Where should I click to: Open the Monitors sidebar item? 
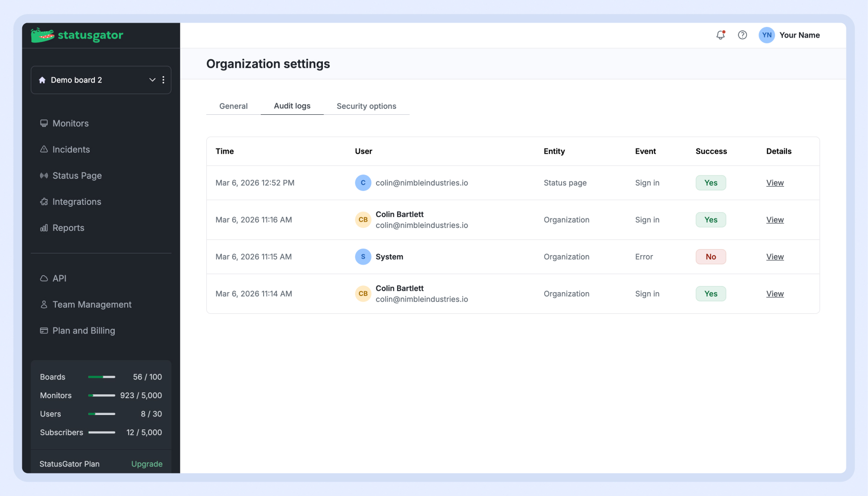[x=70, y=123]
